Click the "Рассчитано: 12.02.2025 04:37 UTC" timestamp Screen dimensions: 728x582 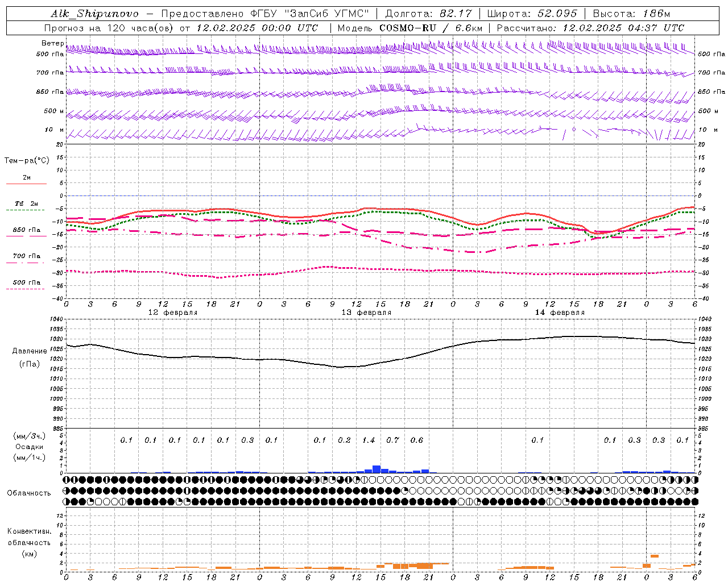click(x=590, y=28)
